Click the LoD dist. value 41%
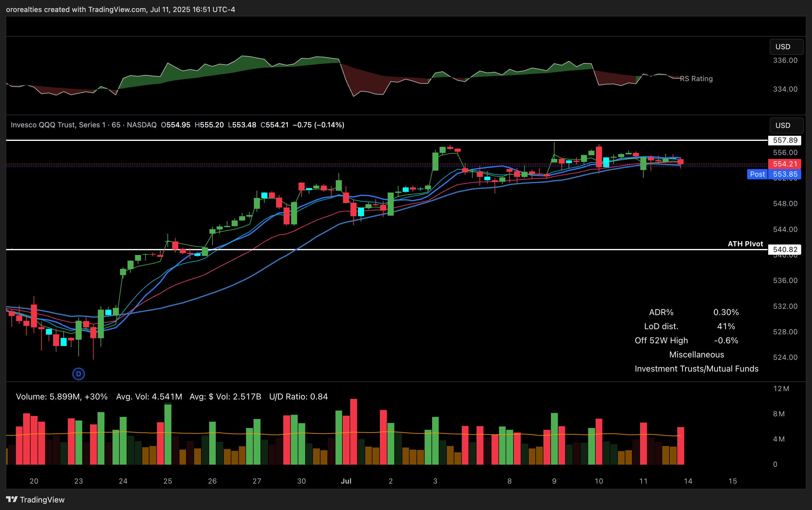The image size is (812, 510). [x=726, y=326]
